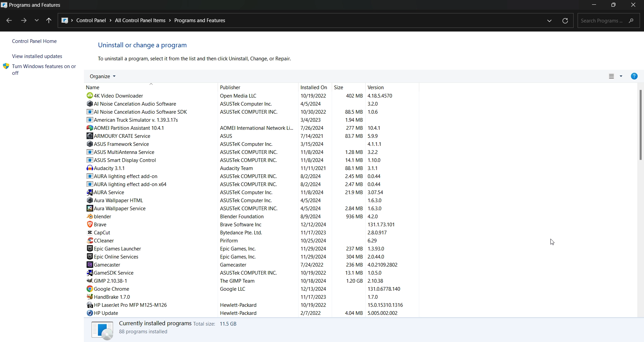Expand chevron after Control Panel breadcrumb

(110, 21)
